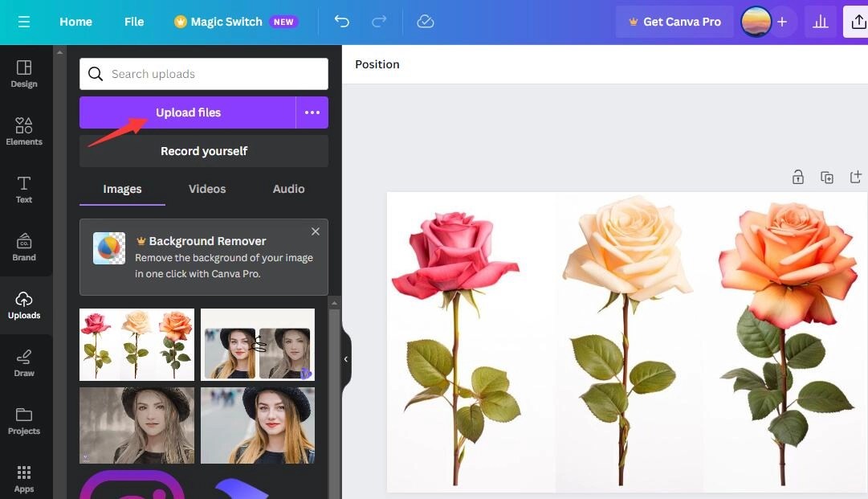This screenshot has width=868, height=499.
Task: Add a new page with the add-page icon
Action: [x=856, y=177]
